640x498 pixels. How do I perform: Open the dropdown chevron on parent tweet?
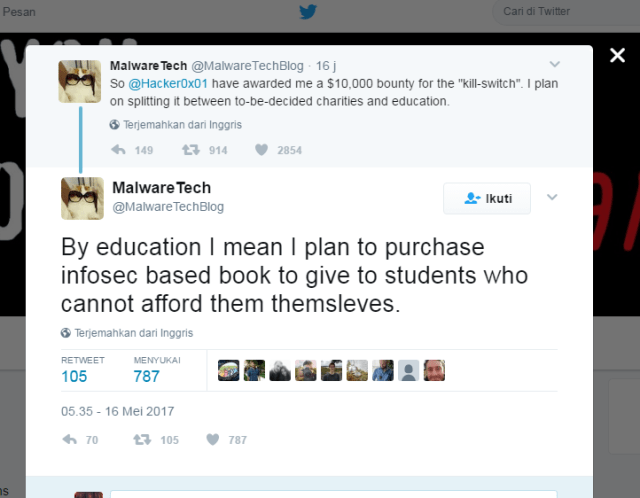(x=554, y=64)
